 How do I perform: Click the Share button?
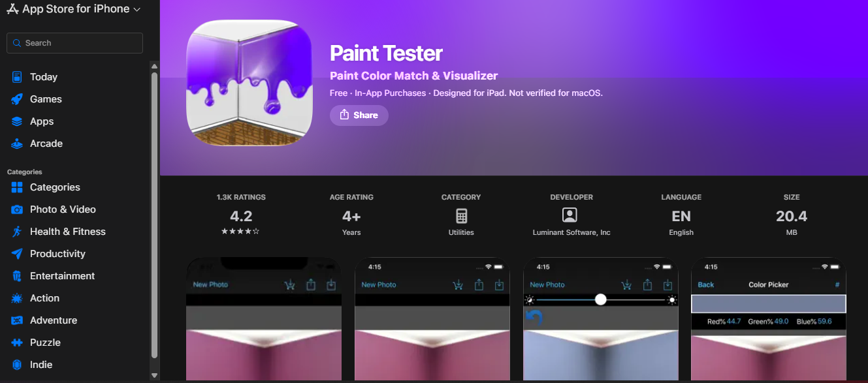coord(359,115)
